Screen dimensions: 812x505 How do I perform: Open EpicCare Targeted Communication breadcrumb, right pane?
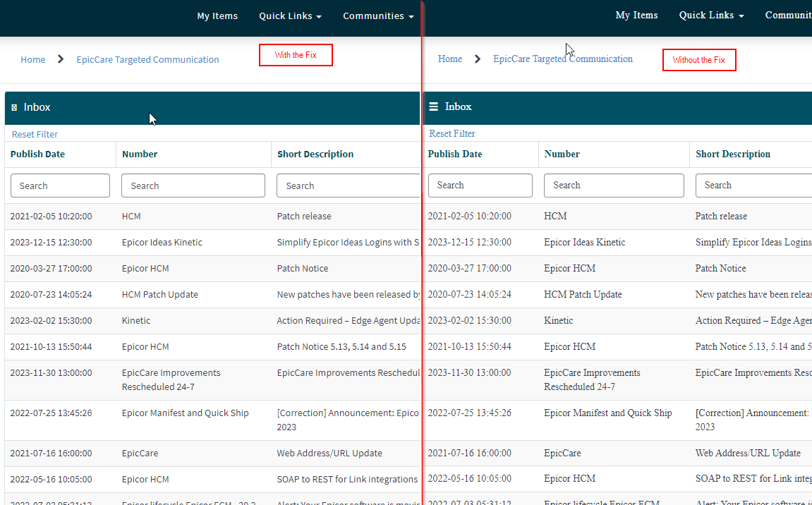(x=563, y=59)
